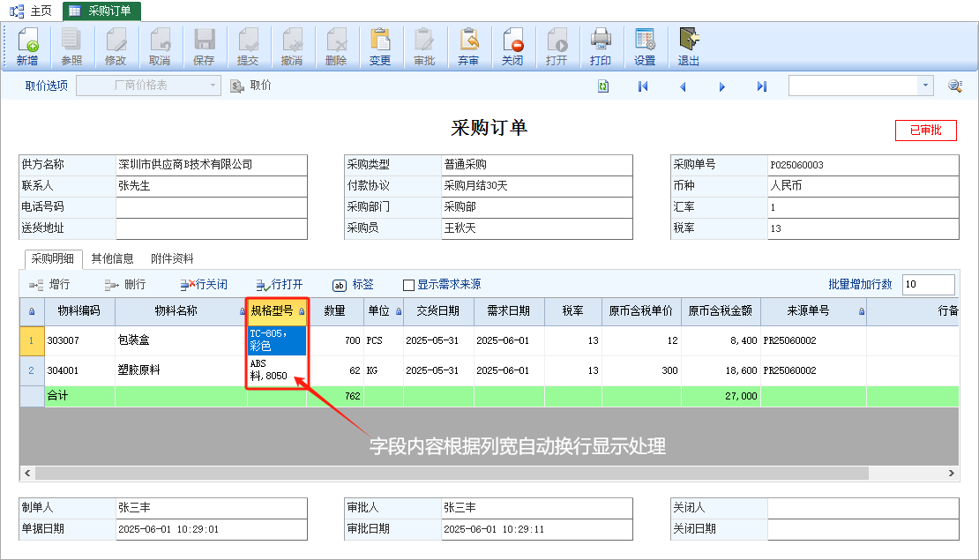
Task: Select the 采购订单 tab
Action: [101, 11]
